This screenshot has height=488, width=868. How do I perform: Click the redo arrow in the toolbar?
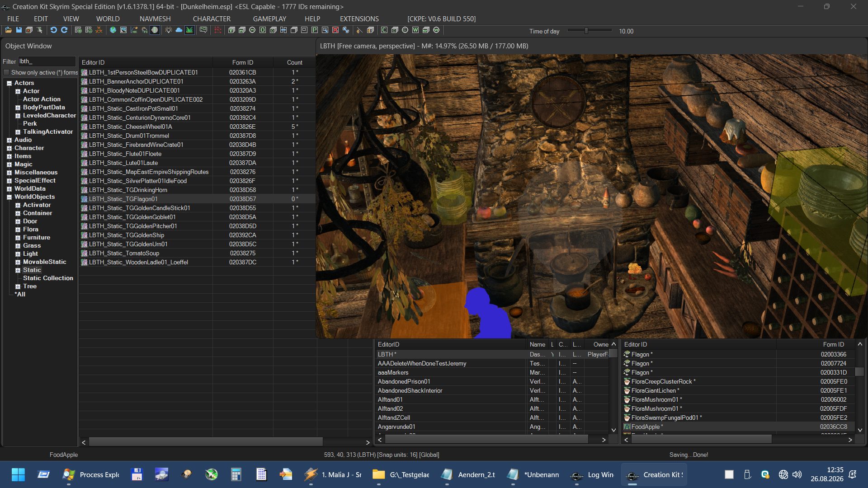click(64, 30)
